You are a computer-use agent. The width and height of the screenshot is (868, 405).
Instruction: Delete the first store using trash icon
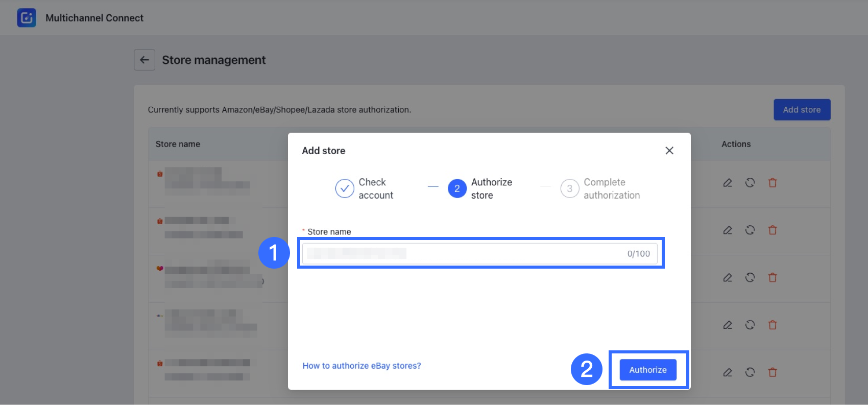pos(773,183)
